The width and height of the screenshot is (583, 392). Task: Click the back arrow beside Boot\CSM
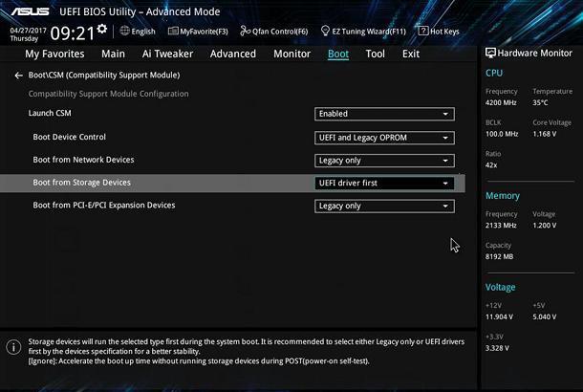[x=18, y=76]
